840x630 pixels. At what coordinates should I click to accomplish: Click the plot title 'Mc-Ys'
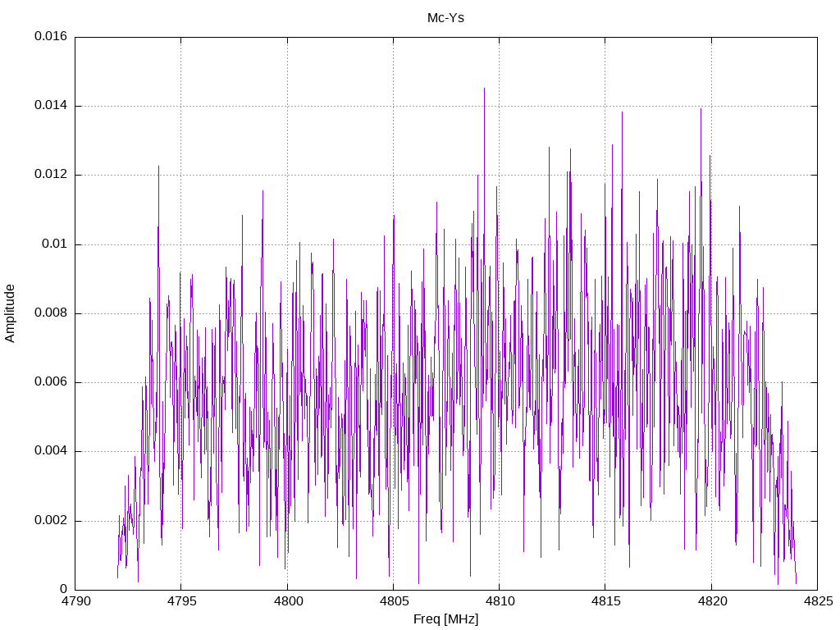click(445, 18)
